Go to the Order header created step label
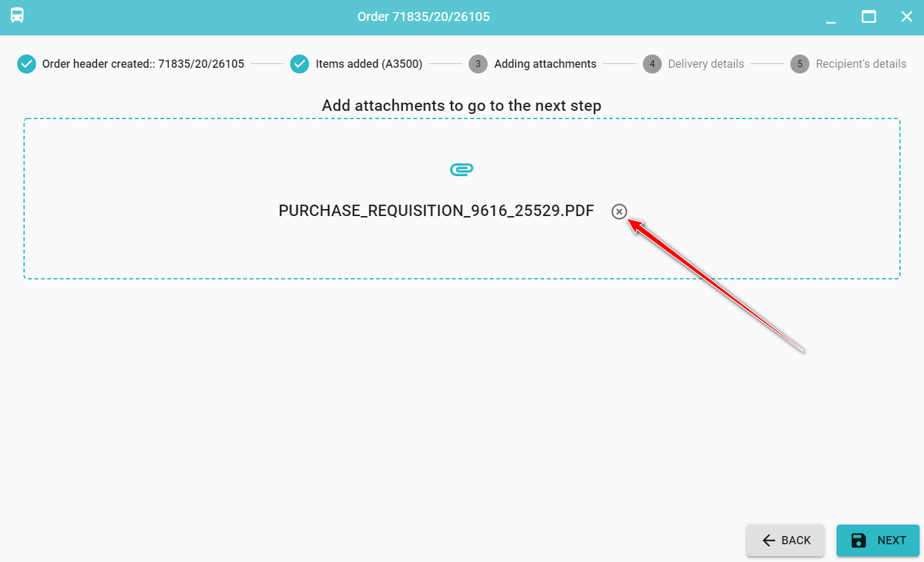 143,64
